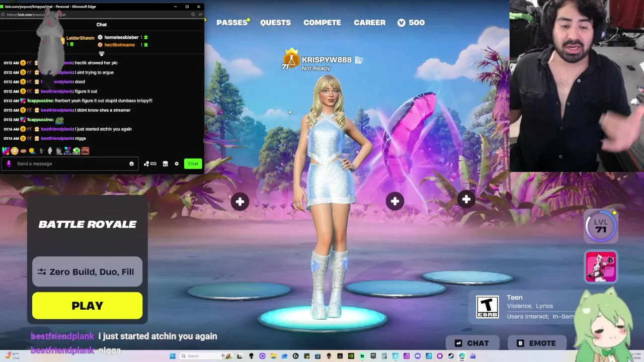Click the read aloud icon in Edge address bar
This screenshot has width=644, height=362.
[200, 15]
